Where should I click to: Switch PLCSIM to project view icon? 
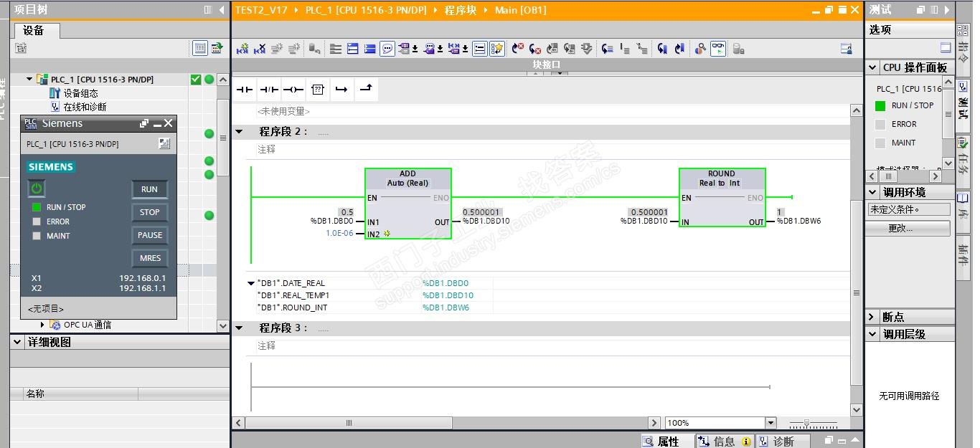[x=164, y=143]
